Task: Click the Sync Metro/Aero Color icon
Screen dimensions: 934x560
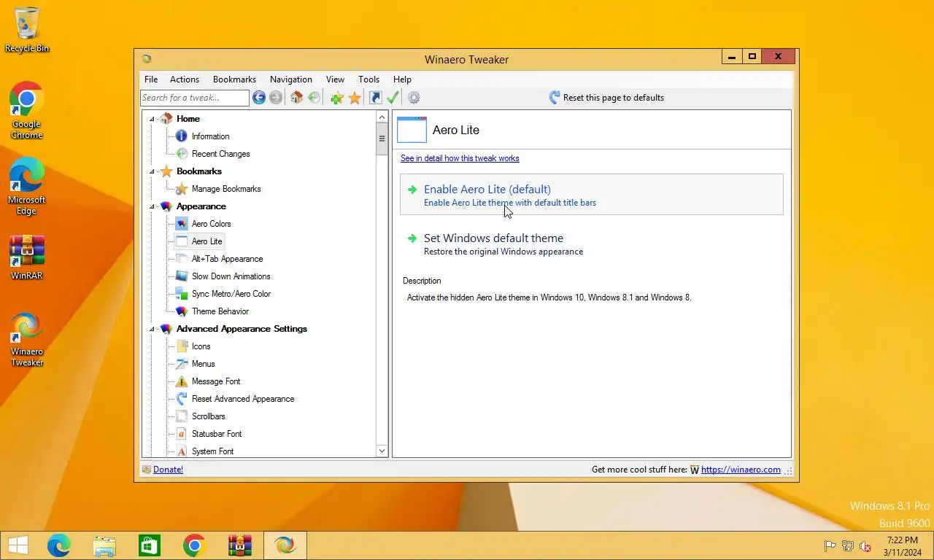Action: [x=182, y=294]
